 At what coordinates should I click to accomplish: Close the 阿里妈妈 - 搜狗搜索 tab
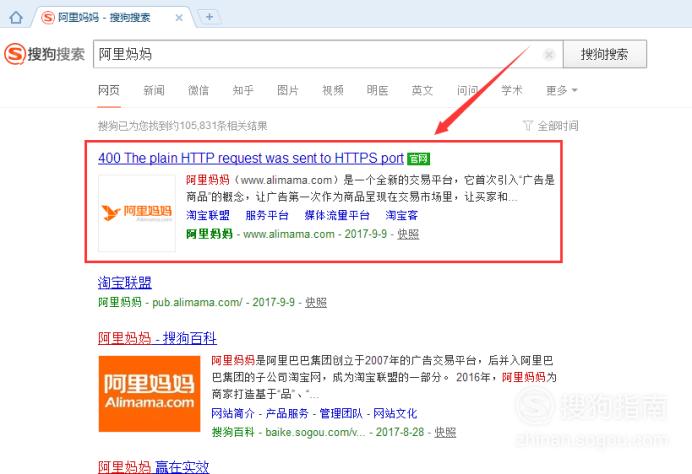(179, 18)
